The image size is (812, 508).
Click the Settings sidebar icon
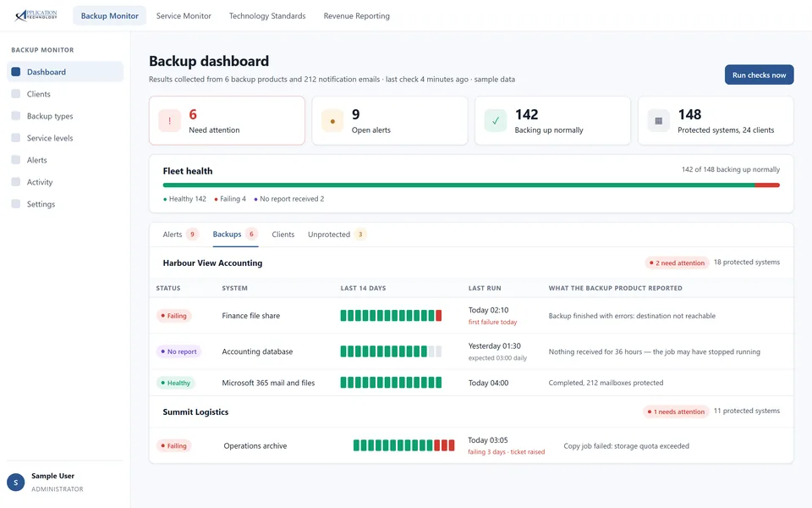pyautogui.click(x=16, y=204)
